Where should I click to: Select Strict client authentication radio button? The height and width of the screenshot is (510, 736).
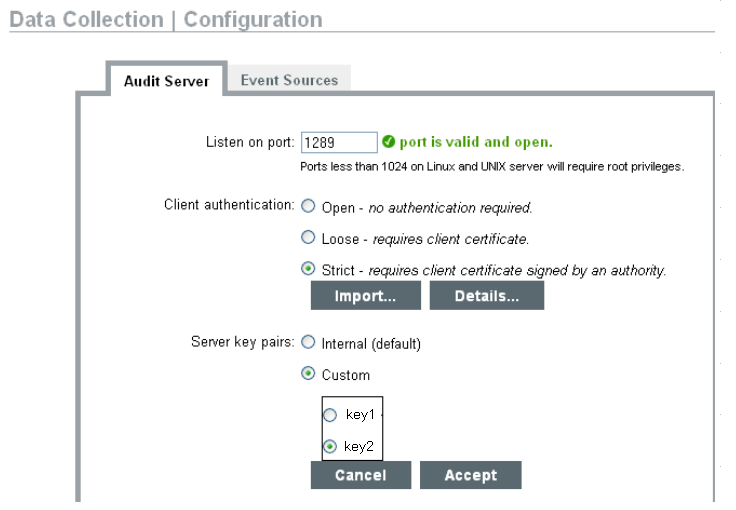tap(308, 270)
